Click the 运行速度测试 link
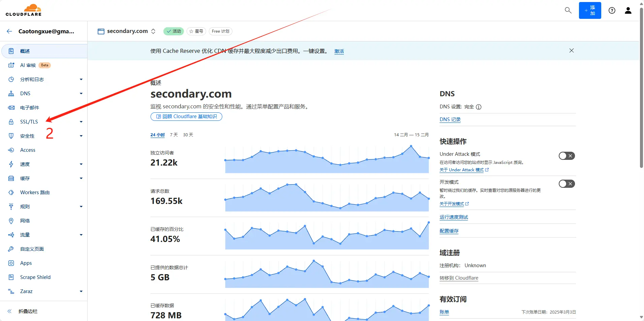 click(454, 217)
